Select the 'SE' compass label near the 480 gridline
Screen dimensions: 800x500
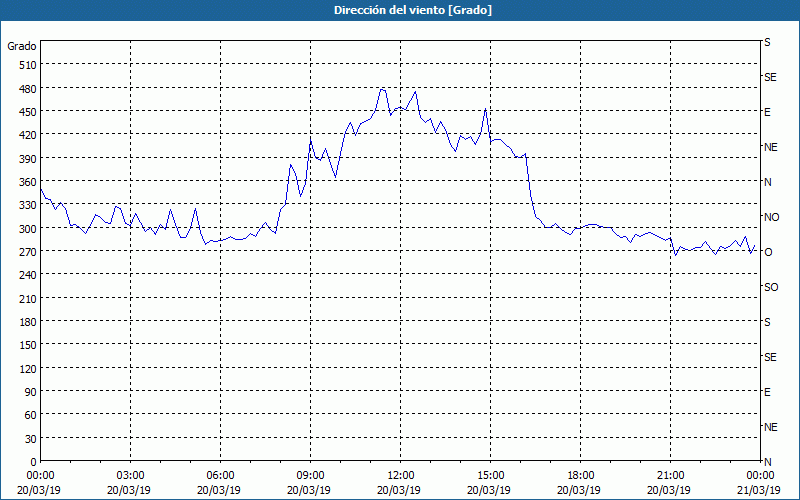coord(770,77)
